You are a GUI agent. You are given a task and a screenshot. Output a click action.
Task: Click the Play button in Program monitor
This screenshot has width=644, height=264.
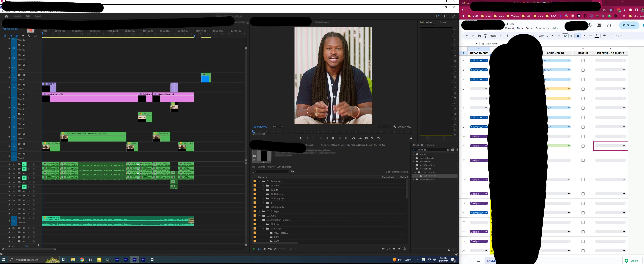point(333,138)
